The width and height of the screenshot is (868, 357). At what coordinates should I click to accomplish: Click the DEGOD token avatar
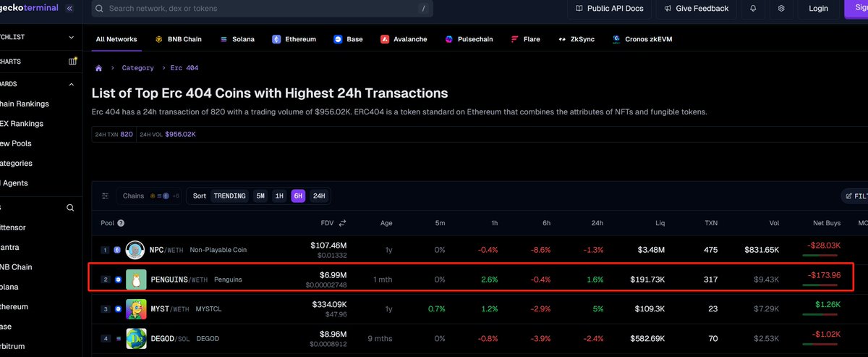point(136,337)
